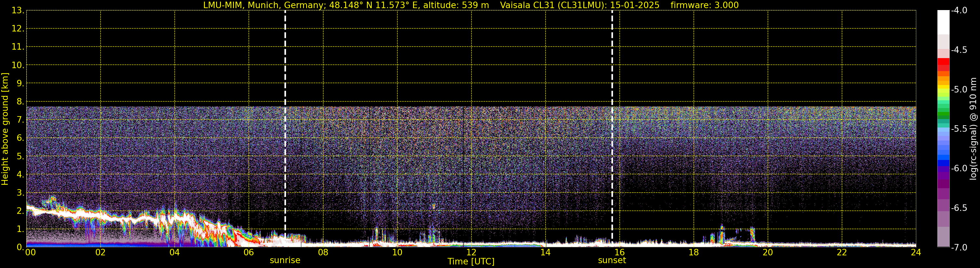Click the '7.' height axis tick label

coord(20,120)
